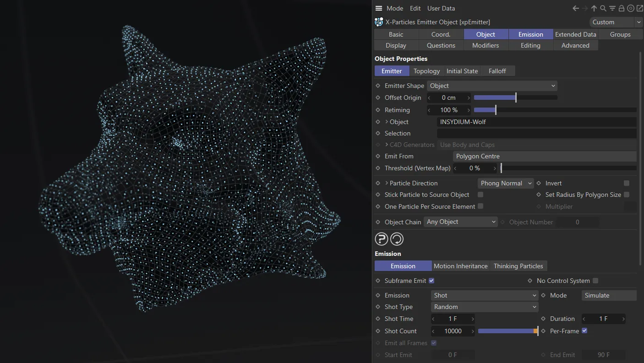Open the Particle Direction Phong Normal dropdown
This screenshot has height=363, width=644.
(x=505, y=183)
